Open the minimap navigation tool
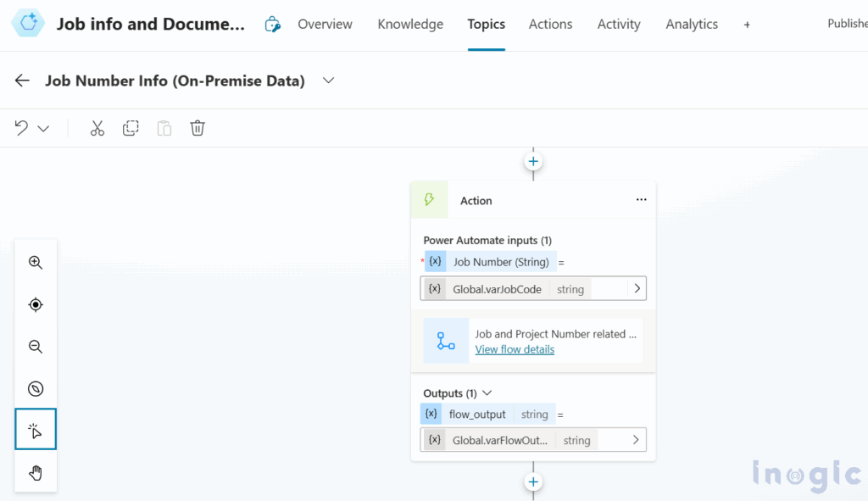This screenshot has width=868, height=501. pyautogui.click(x=35, y=388)
